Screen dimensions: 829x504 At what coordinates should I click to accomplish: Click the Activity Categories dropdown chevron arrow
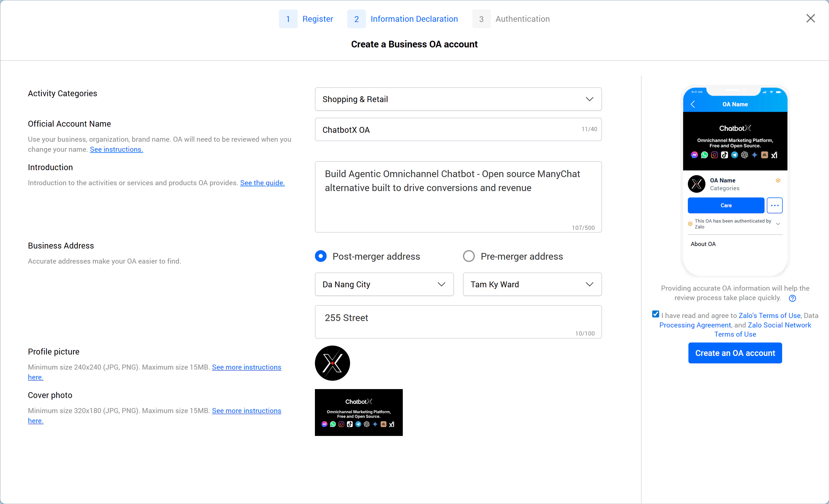[589, 99]
